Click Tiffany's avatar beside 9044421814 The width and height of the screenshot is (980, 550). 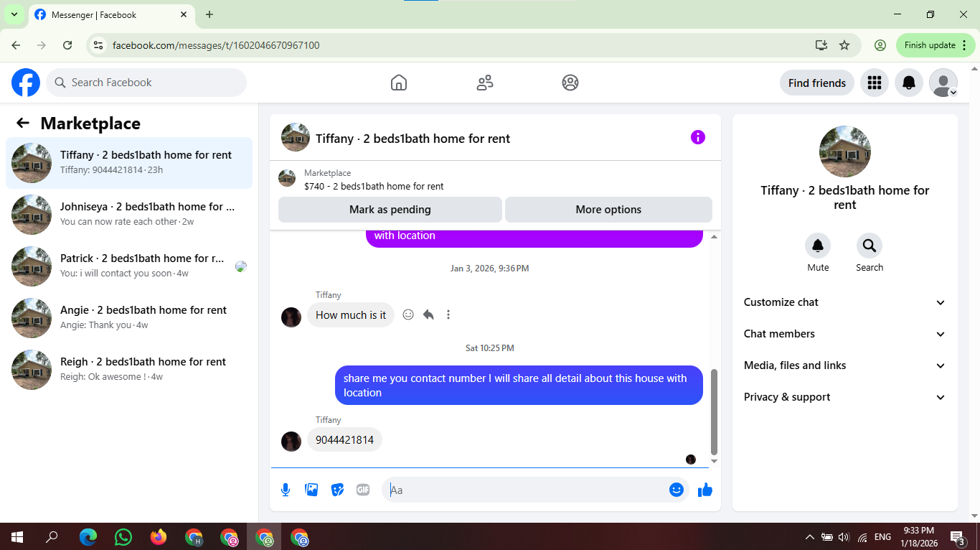click(x=291, y=441)
